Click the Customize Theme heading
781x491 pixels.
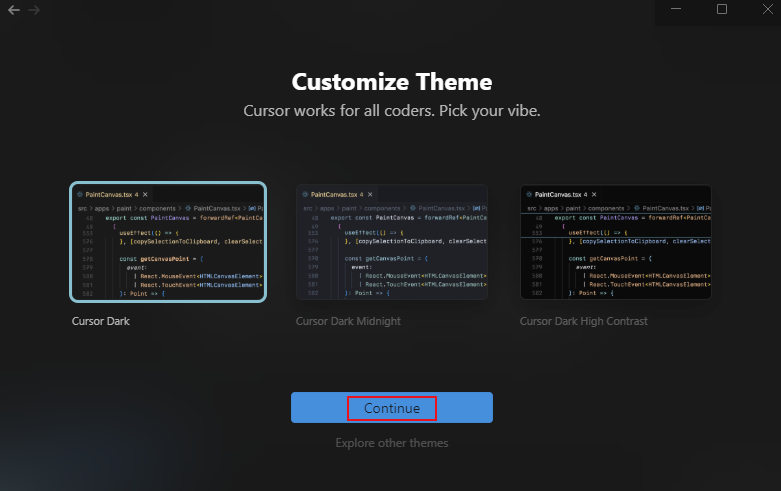[x=391, y=81]
